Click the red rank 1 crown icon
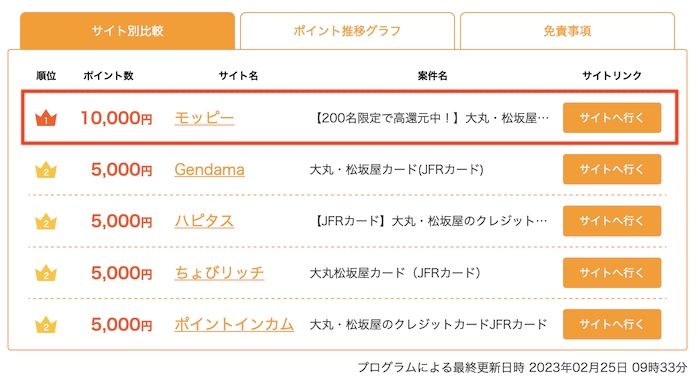Screen dimensions: 698x381 pos(46,118)
